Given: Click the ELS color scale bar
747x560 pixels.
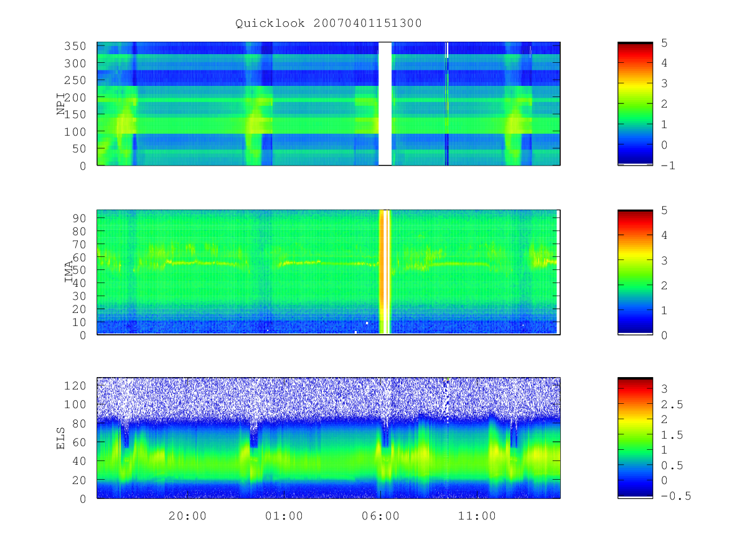Looking at the screenshot, I should tap(635, 438).
